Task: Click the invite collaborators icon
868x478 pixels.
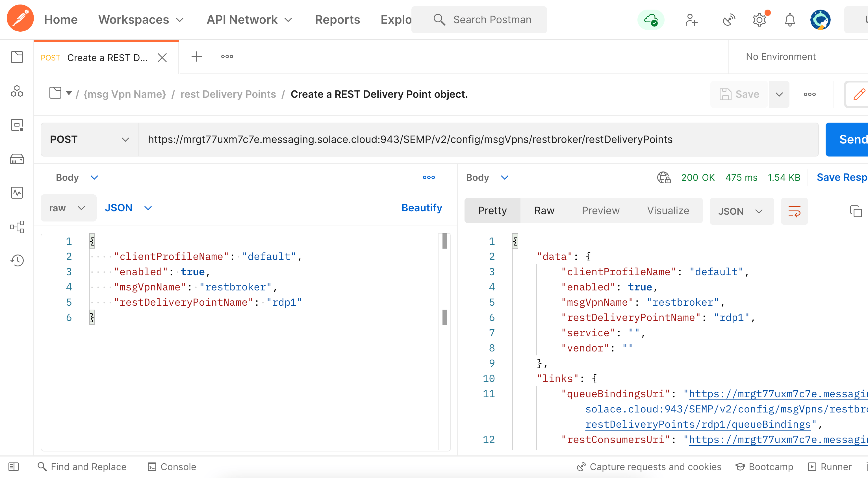Action: pos(691,19)
